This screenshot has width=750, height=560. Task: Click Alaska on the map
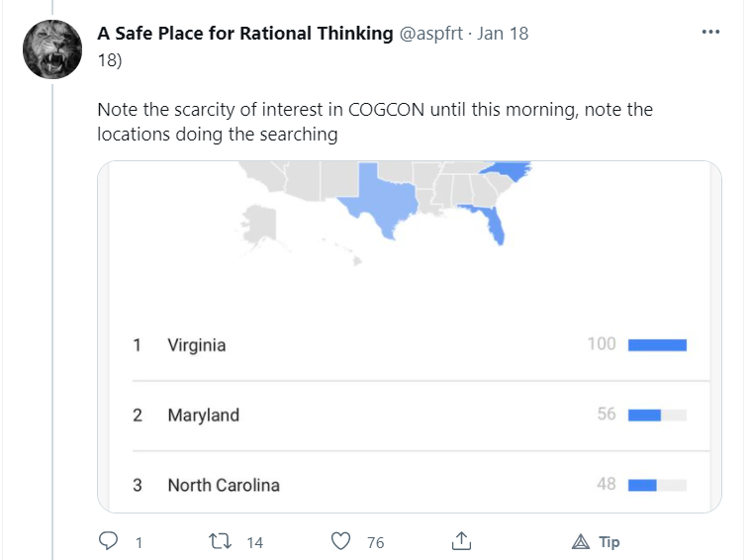[257, 225]
